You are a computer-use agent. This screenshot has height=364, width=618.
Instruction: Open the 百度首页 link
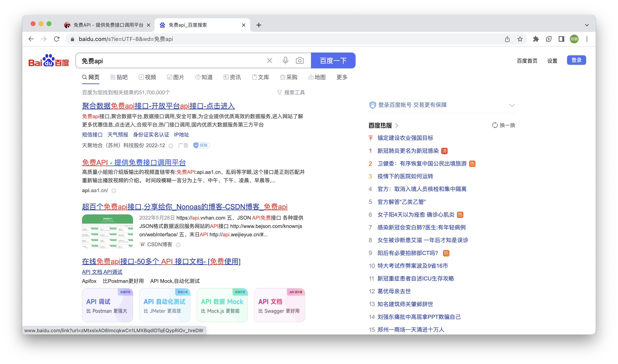[x=527, y=61]
